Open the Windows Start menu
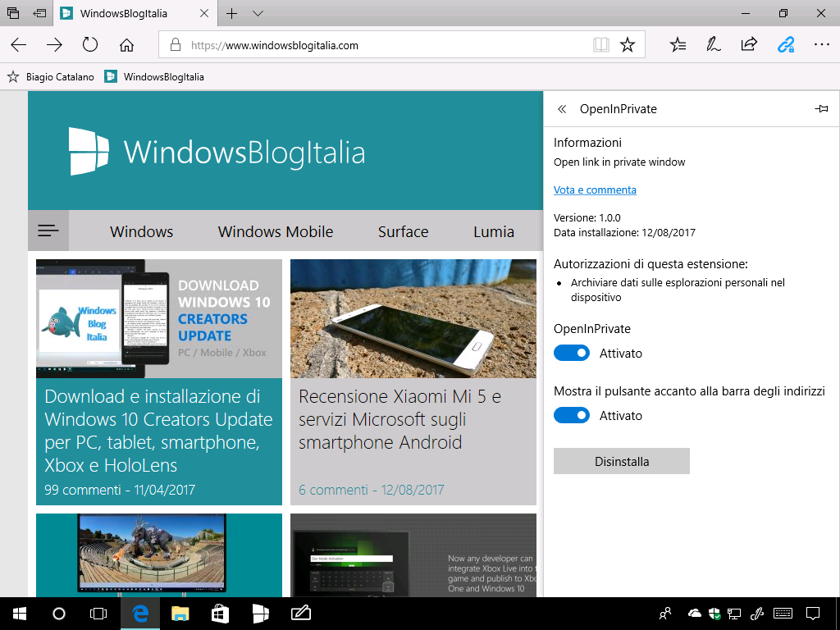Screen dimensions: 840x630 pos(20,614)
